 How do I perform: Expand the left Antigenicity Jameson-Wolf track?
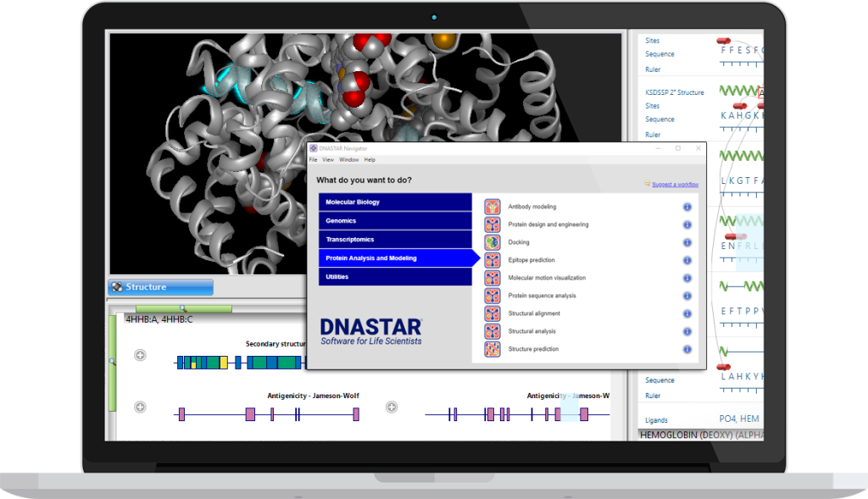pos(140,408)
